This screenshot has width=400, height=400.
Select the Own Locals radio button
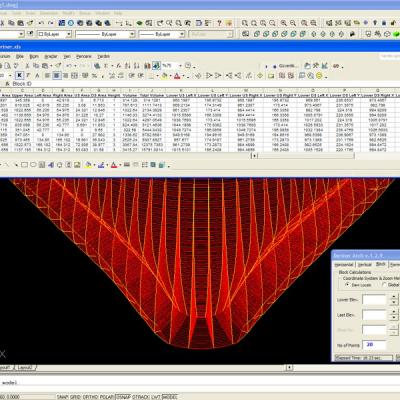(x=347, y=285)
